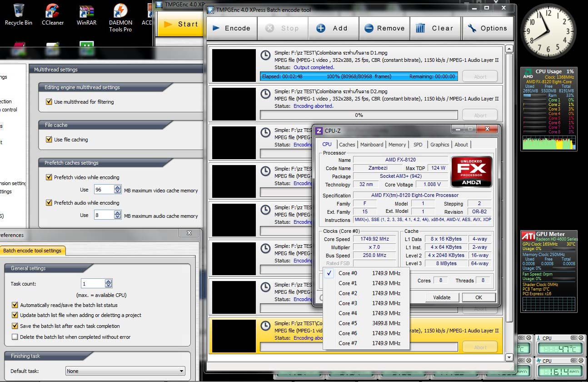Select the black thumbnail of the D1.mpg task
This screenshot has width=588, height=382.
coord(234,65)
